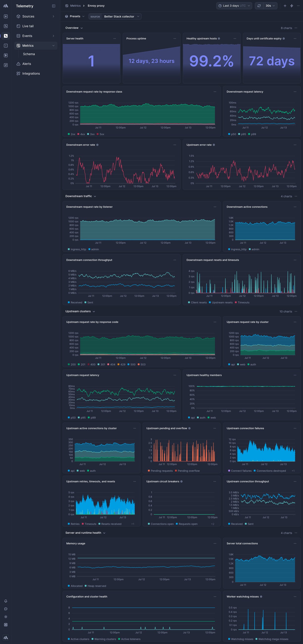Toggle 5xx series in response class legend
This screenshot has width=303, height=644.
pyautogui.click(x=101, y=134)
